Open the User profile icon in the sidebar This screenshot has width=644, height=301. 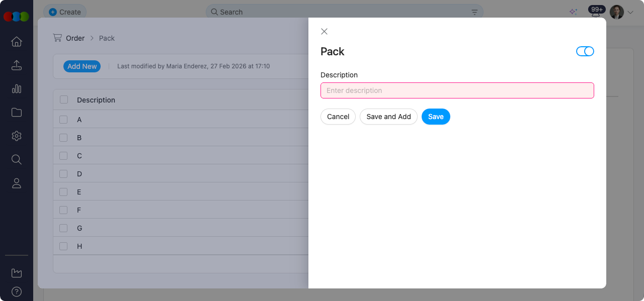pyautogui.click(x=16, y=183)
